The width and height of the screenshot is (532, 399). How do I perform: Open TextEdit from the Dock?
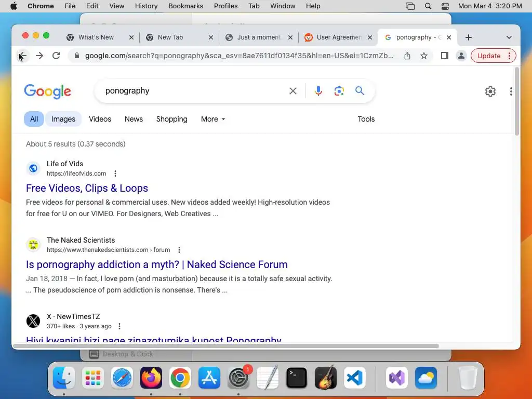click(268, 377)
